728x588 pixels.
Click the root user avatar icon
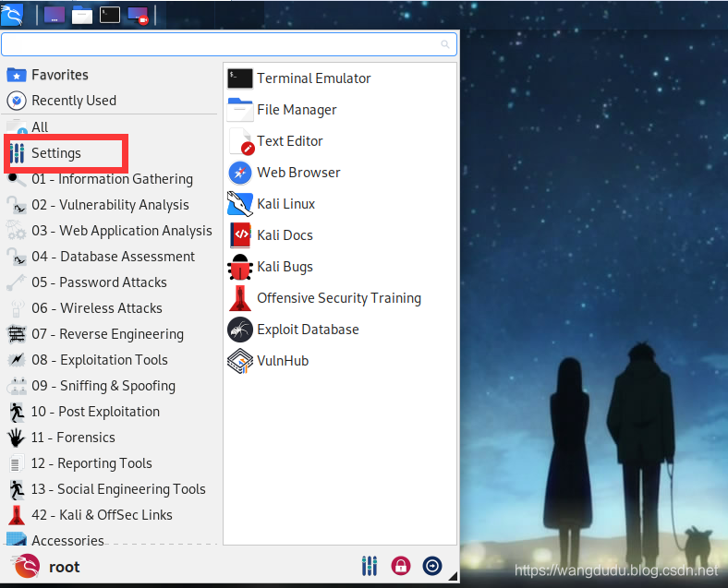[27, 566]
